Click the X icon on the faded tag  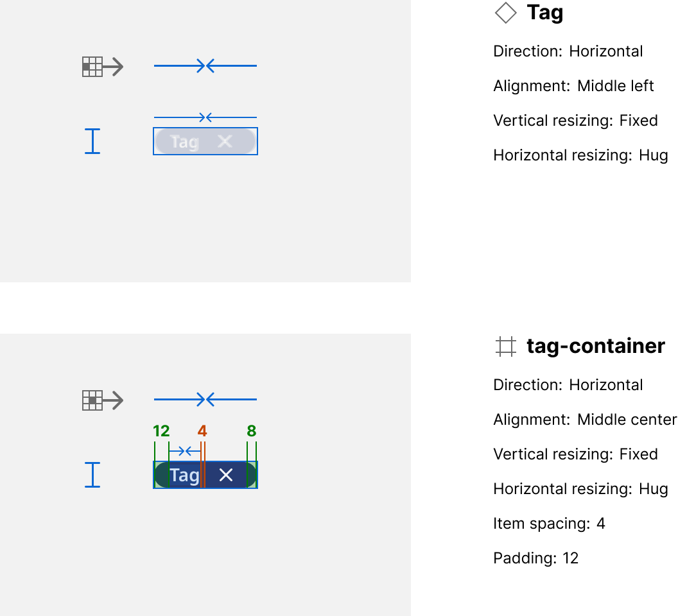point(224,141)
